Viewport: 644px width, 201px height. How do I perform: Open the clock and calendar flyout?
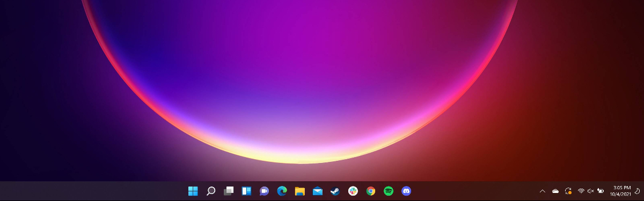(620, 191)
